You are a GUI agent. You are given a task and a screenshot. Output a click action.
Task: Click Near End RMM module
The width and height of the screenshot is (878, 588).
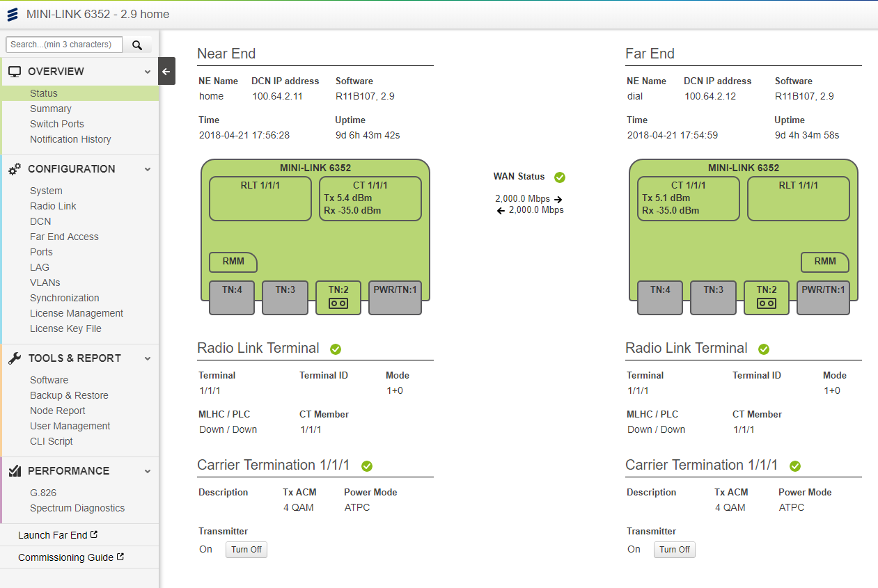click(x=233, y=262)
